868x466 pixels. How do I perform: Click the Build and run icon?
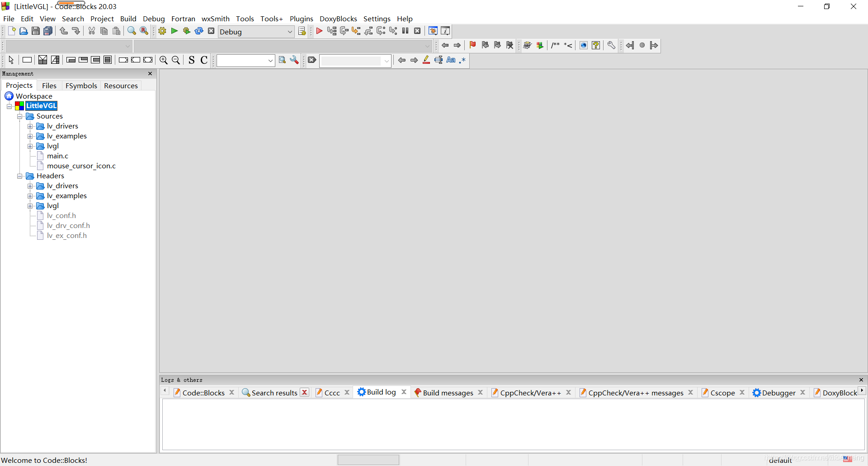coord(187,31)
